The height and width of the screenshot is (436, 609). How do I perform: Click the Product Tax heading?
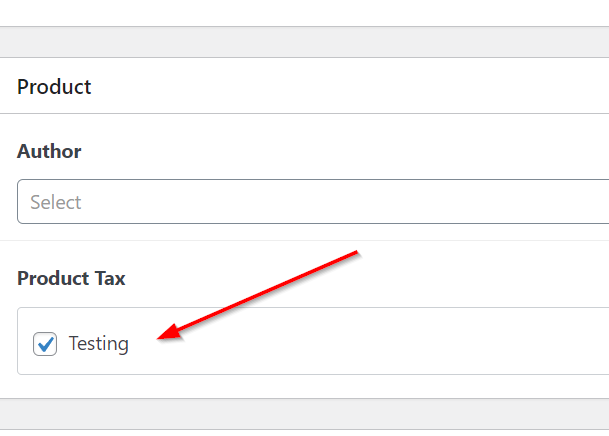point(71,279)
